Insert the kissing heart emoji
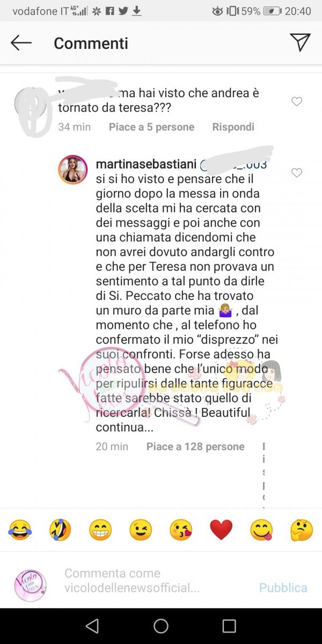 coord(181,530)
